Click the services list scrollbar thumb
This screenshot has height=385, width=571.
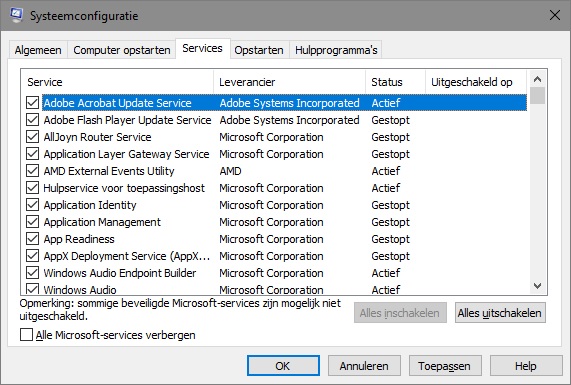tap(537, 96)
